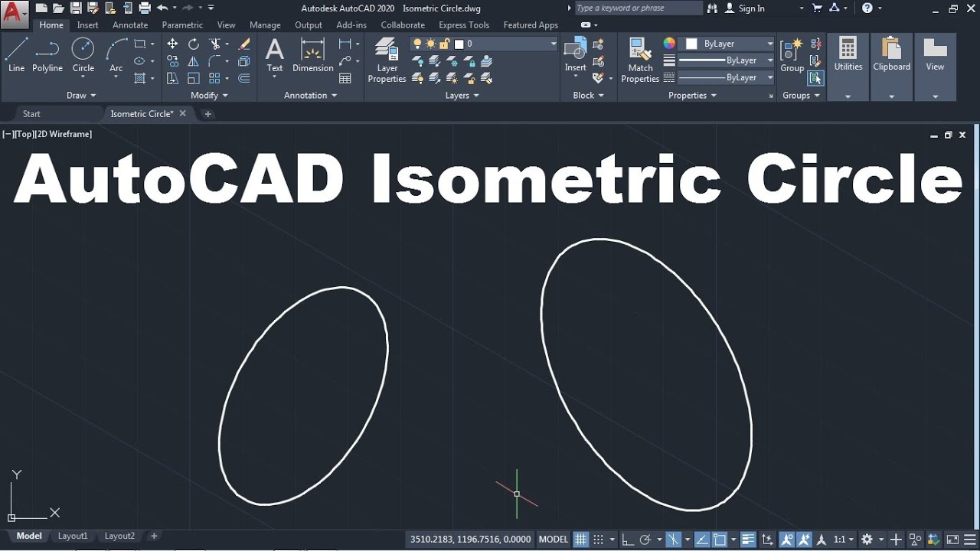Toggle group selection on/off in Groups panel
This screenshot has height=551, width=980.
coord(815,78)
